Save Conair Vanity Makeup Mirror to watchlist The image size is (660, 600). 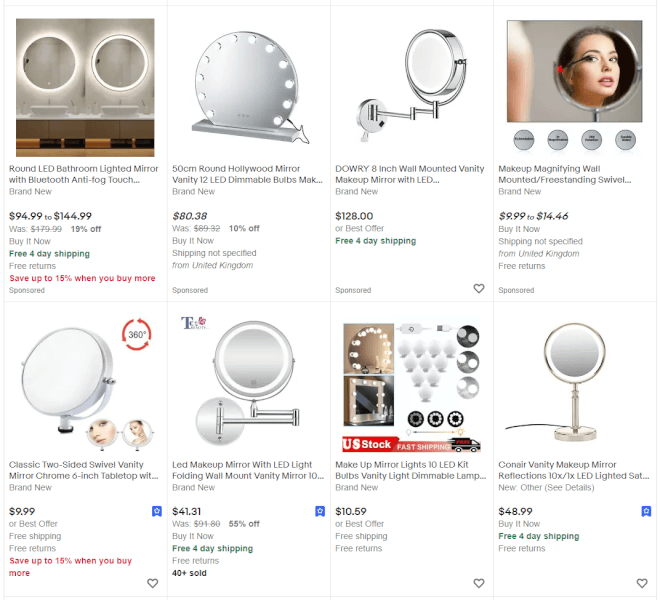pyautogui.click(x=642, y=583)
